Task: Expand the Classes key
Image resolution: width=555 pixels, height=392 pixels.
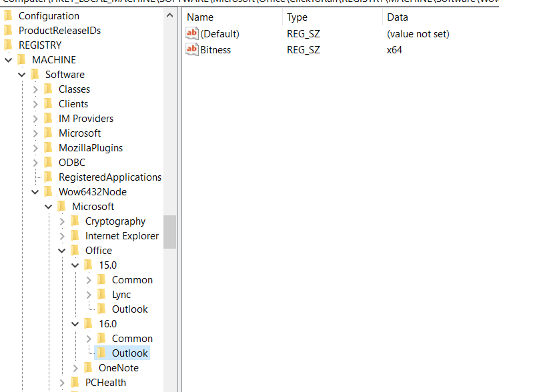Action: (x=35, y=89)
